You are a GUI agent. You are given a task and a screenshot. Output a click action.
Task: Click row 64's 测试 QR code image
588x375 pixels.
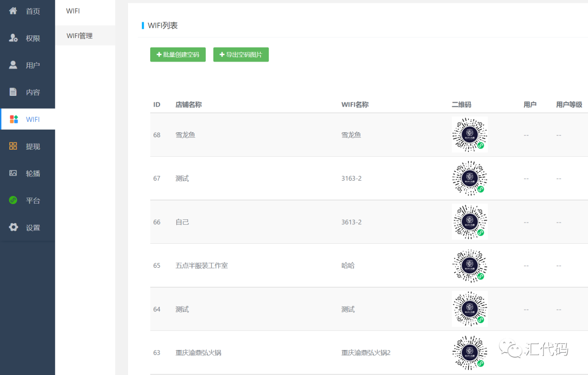tap(469, 309)
